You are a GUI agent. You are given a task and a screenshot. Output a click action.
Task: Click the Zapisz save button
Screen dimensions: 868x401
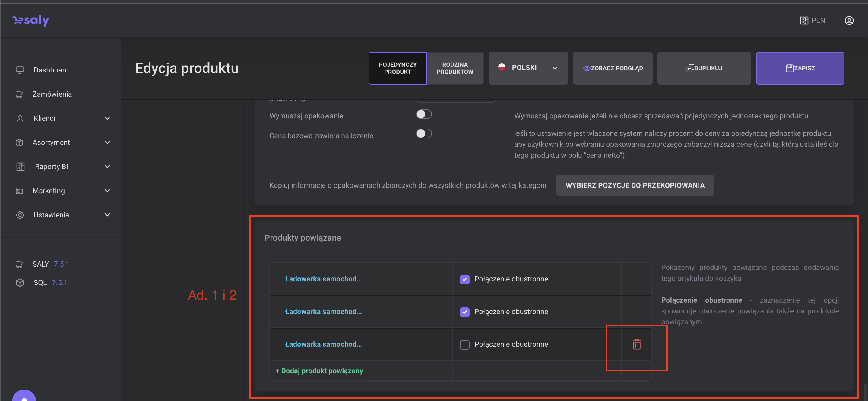tap(800, 68)
